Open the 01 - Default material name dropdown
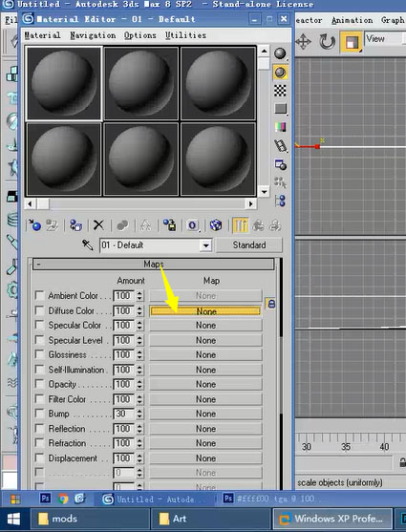The height and width of the screenshot is (532, 406). point(205,245)
